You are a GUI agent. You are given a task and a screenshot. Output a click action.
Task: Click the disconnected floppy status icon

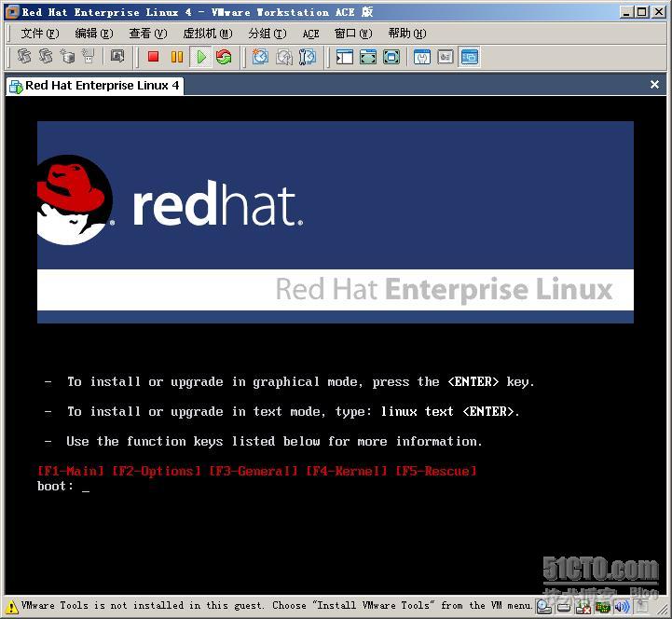[583, 607]
